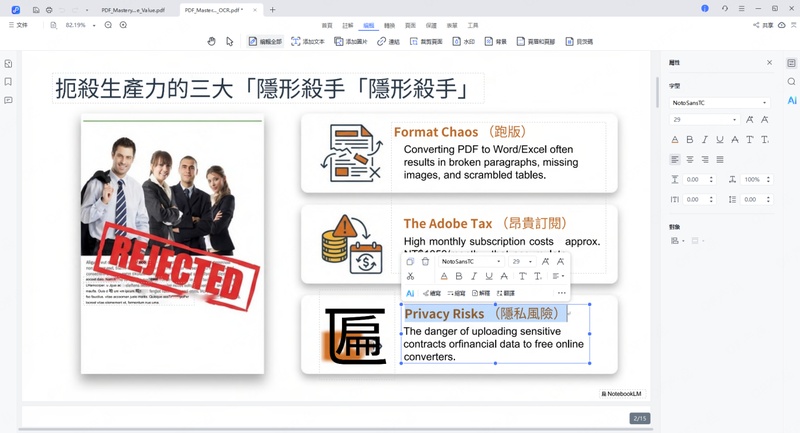This screenshot has width=800, height=433.
Task: Toggle the properties panel icon in right sidebar
Action: tap(791, 63)
